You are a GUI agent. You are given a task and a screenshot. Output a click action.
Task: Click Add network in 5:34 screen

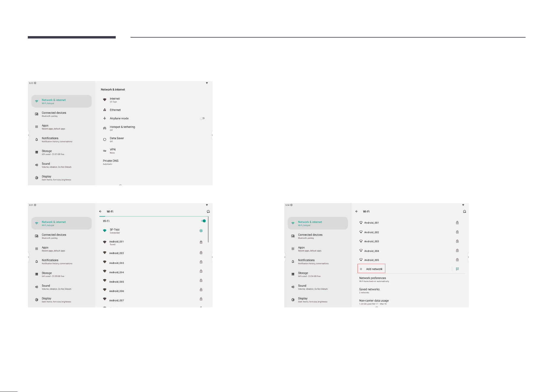click(x=371, y=269)
